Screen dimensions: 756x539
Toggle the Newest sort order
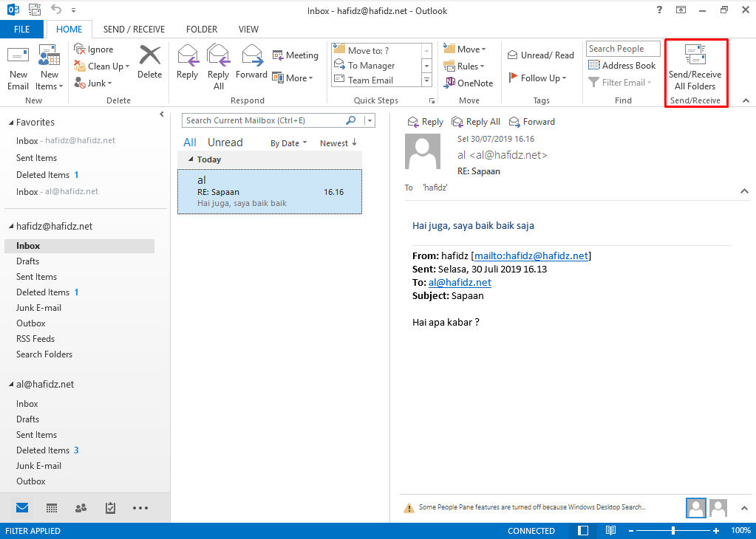338,143
